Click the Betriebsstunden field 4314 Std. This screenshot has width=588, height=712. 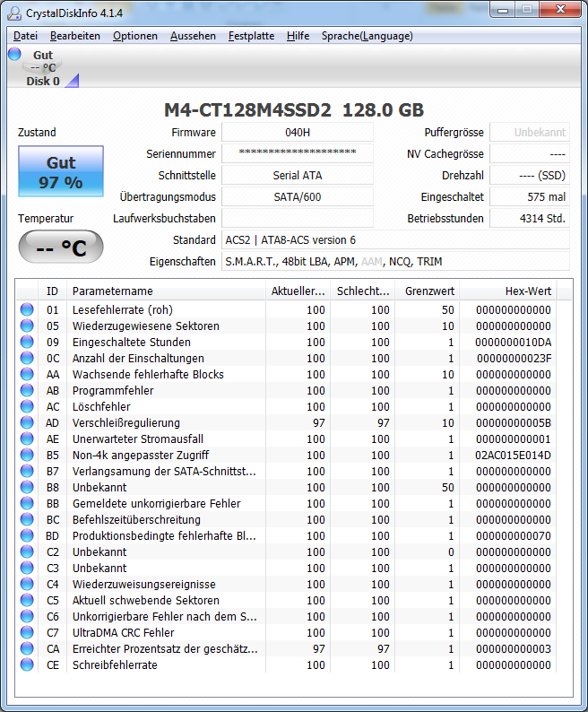(x=530, y=218)
